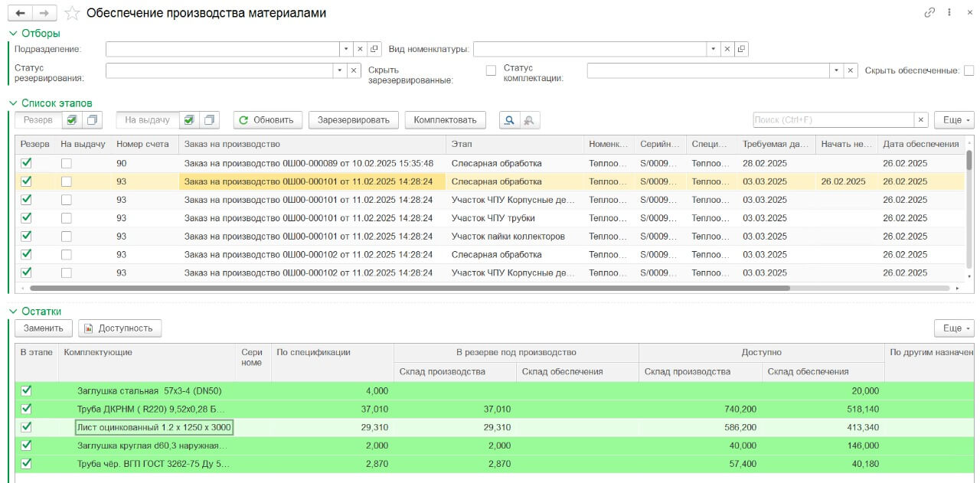
Task: Click the back navigation arrow
Action: [20, 13]
